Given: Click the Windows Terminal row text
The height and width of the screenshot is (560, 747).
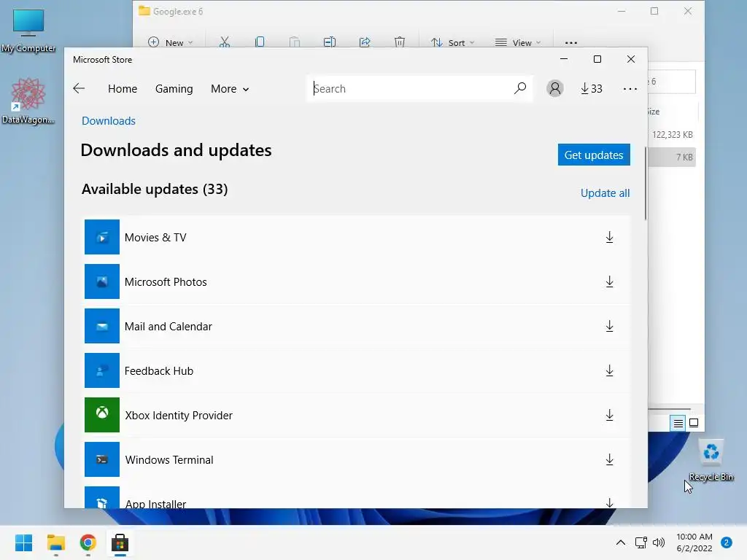Looking at the screenshot, I should 169,459.
